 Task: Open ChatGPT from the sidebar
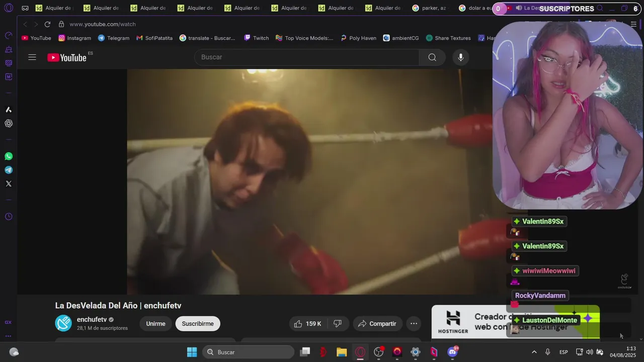coord(9,123)
